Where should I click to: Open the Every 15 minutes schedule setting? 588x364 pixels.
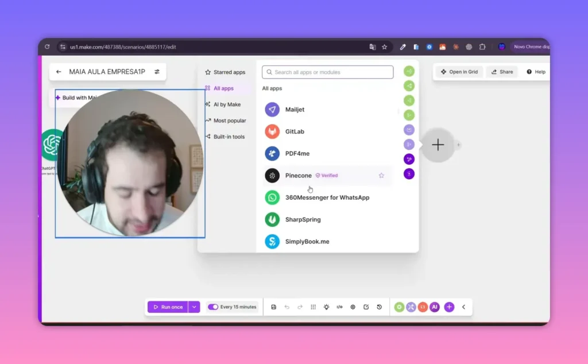tap(238, 307)
